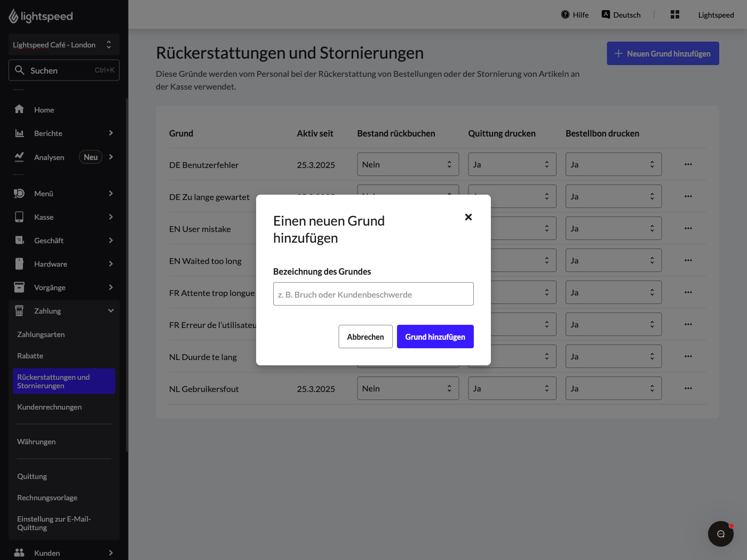The width and height of the screenshot is (747, 560).
Task: Open more options for EN User mistake
Action: coord(688,228)
